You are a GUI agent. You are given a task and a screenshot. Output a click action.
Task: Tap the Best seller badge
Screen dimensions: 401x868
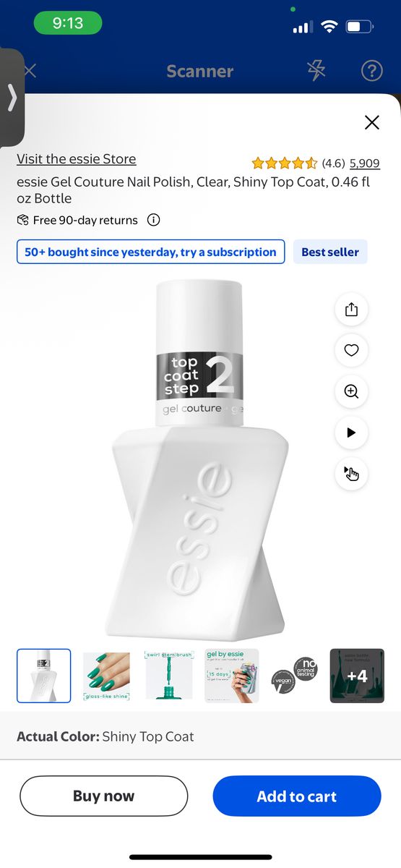(x=330, y=252)
